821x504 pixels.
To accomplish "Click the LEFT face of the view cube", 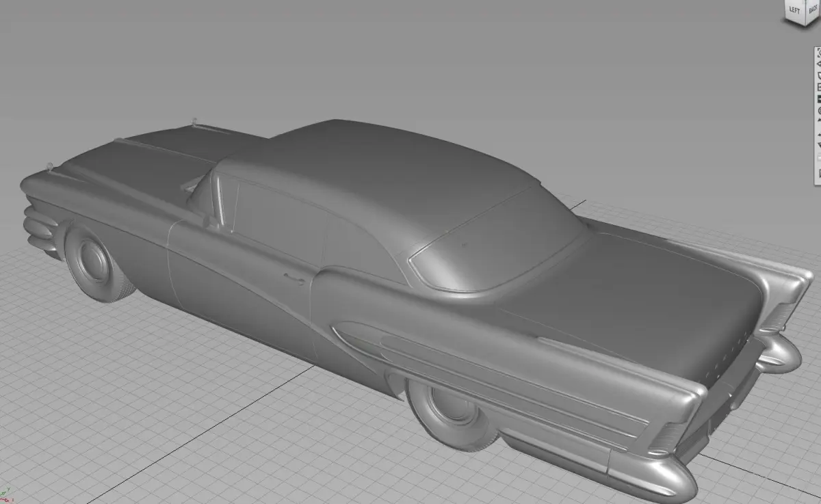I will coord(795,10).
